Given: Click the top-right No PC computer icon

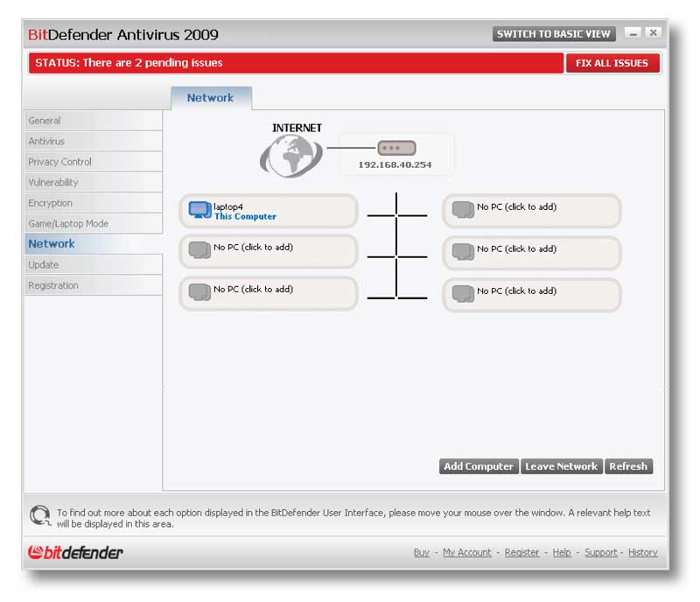Looking at the screenshot, I should tap(463, 208).
